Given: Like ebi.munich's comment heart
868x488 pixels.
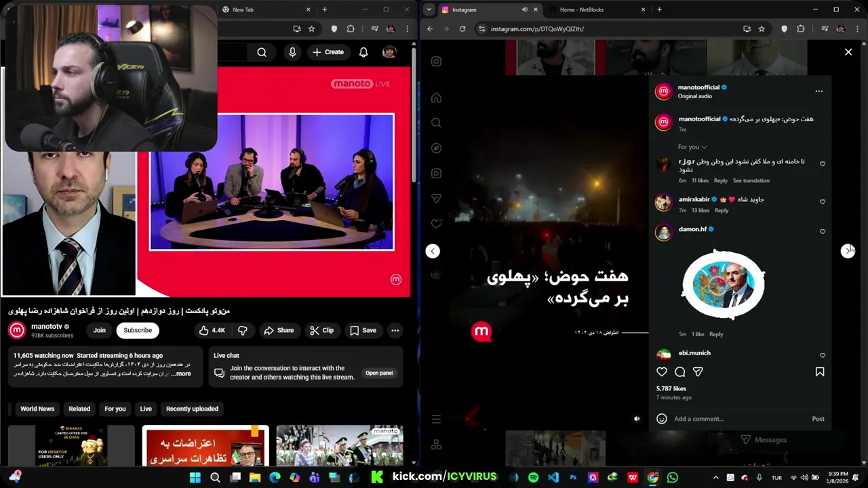Looking at the screenshot, I should [823, 355].
